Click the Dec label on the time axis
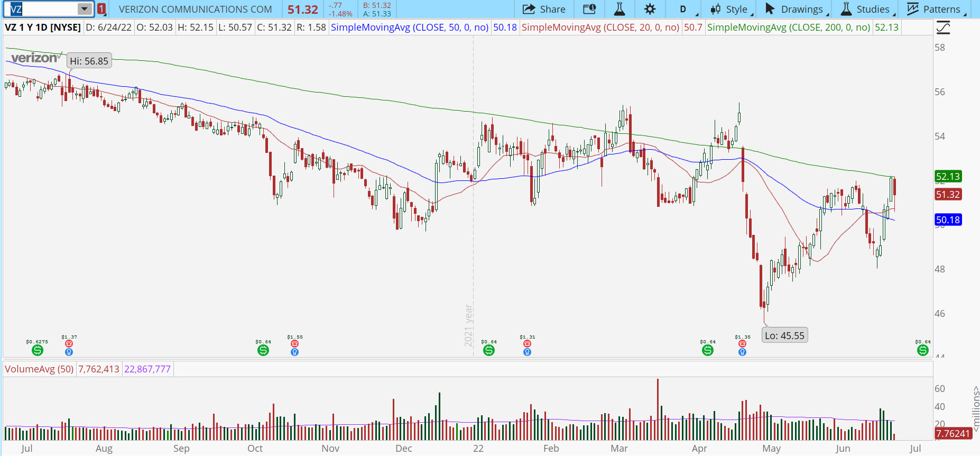The image size is (980, 456). point(404,449)
